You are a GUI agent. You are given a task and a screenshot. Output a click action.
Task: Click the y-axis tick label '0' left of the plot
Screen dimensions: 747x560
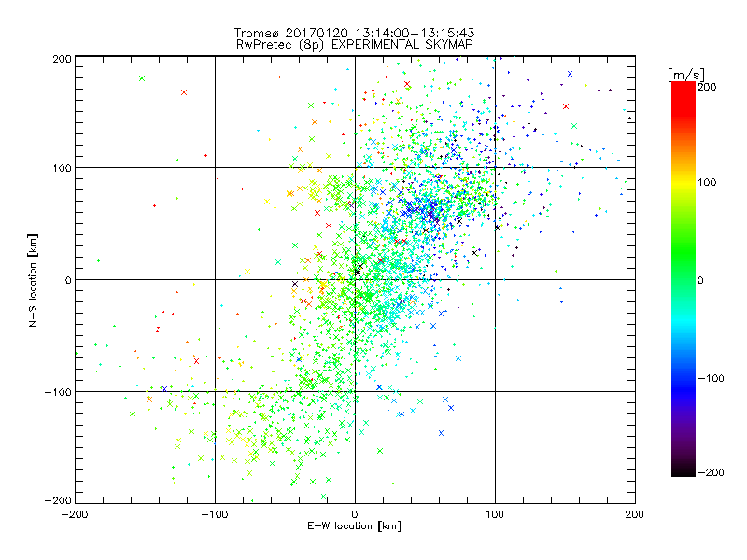coord(68,280)
